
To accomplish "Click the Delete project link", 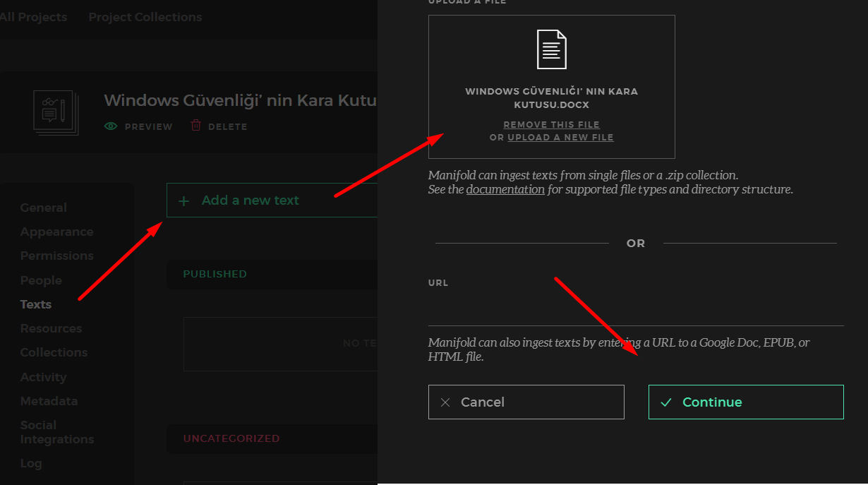I will pos(219,126).
